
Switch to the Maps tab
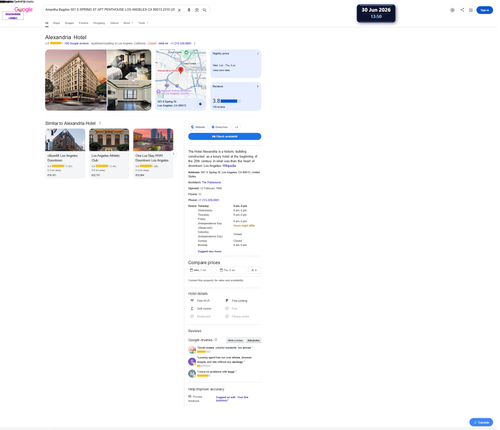point(56,23)
